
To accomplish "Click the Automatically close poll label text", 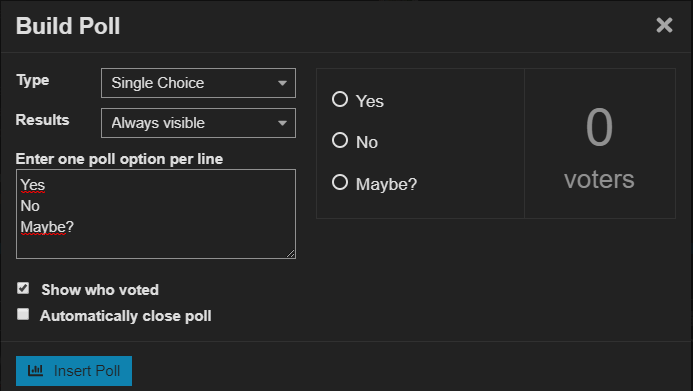I will click(126, 316).
